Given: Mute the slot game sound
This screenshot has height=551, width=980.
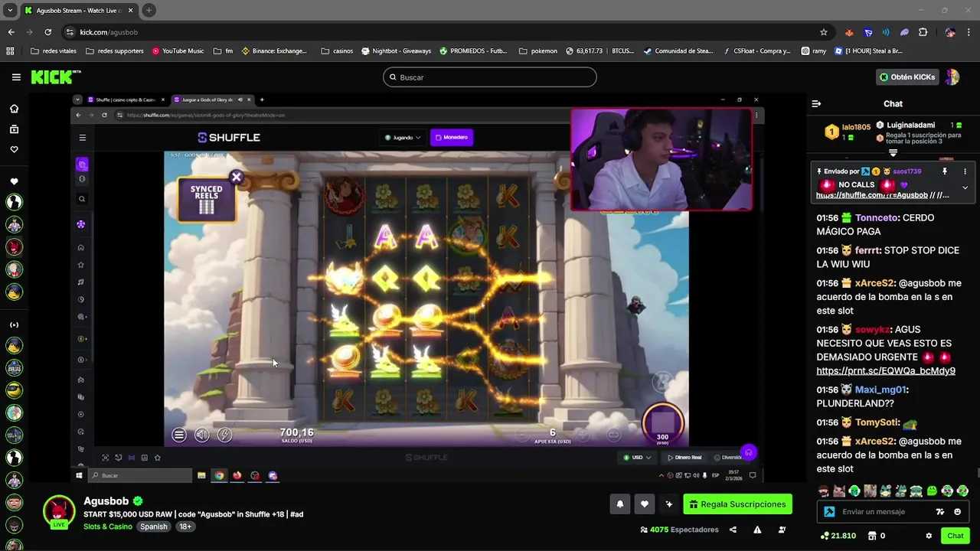Looking at the screenshot, I should click(201, 435).
